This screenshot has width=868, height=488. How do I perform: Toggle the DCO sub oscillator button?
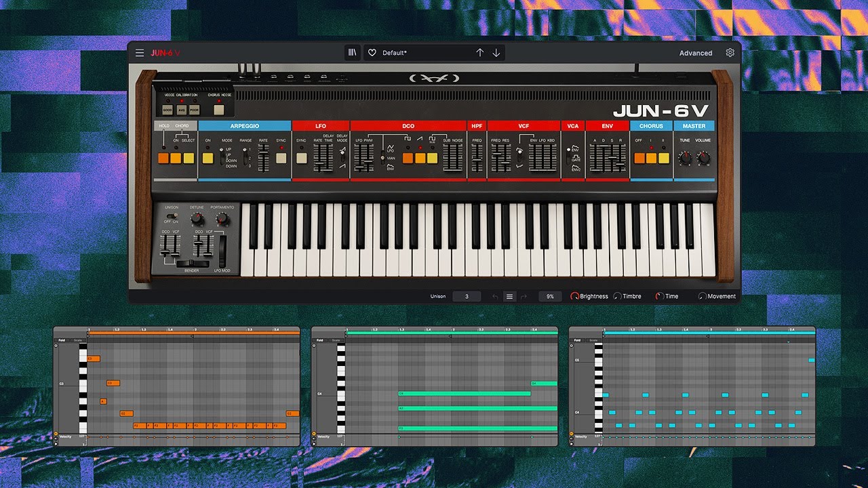[x=432, y=159]
